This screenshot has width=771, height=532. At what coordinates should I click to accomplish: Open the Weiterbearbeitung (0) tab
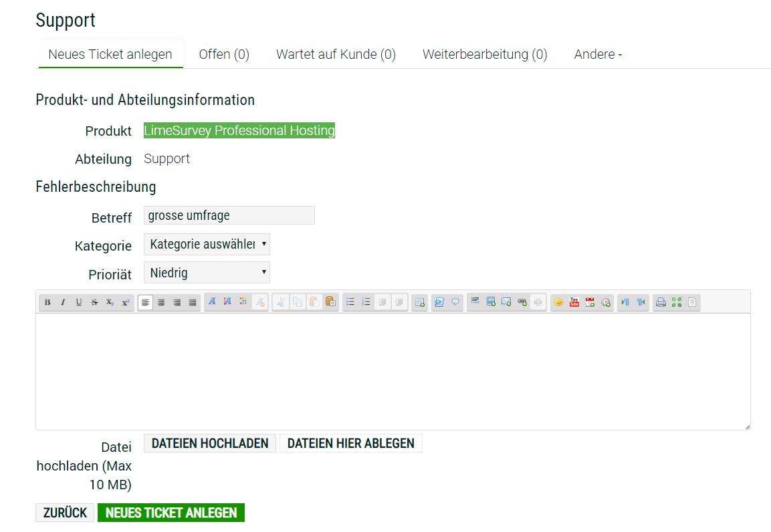485,54
